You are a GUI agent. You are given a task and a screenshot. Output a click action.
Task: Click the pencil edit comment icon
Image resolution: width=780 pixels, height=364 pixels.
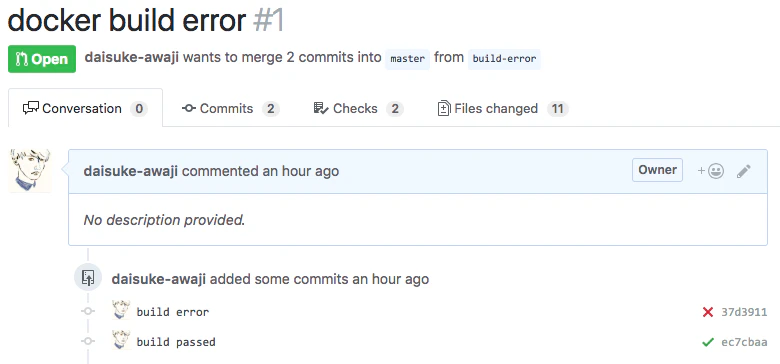[x=744, y=172]
